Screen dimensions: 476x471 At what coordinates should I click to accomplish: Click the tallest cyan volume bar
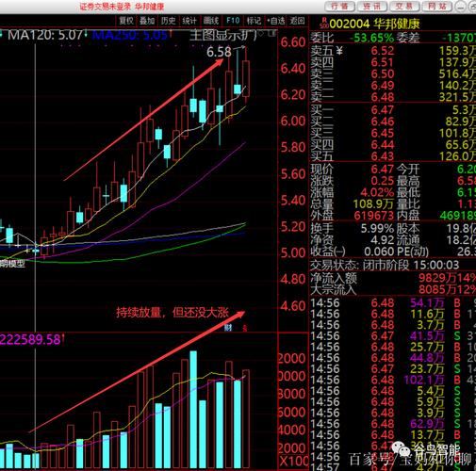tap(193, 409)
